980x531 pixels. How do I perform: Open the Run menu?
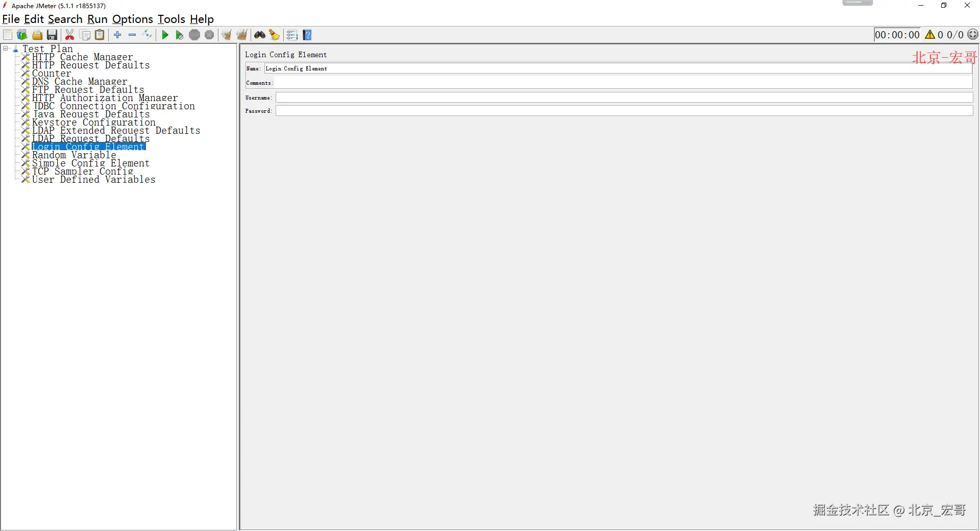(x=97, y=19)
